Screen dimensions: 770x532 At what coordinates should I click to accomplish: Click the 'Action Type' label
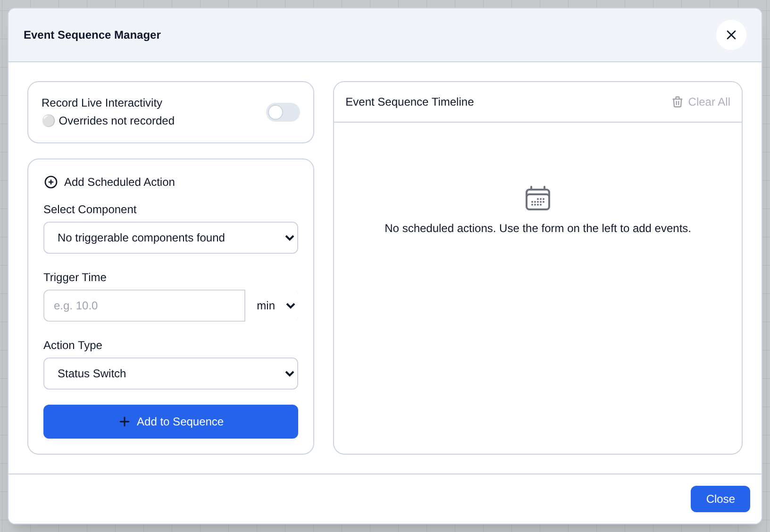pyautogui.click(x=73, y=345)
